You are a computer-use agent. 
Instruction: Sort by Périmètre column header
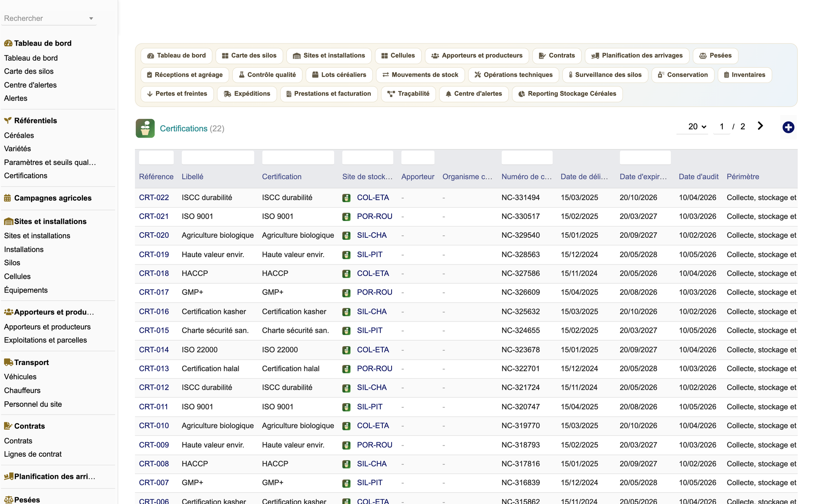[x=743, y=177]
